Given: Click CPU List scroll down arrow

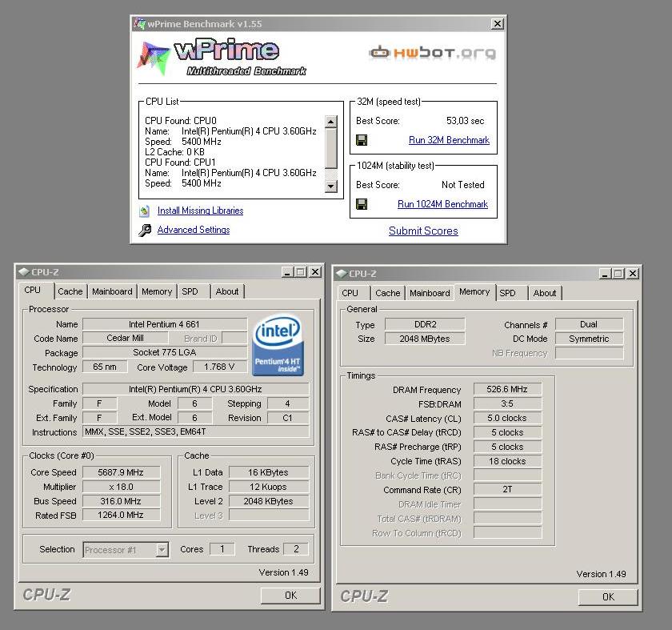Looking at the screenshot, I should (x=330, y=187).
